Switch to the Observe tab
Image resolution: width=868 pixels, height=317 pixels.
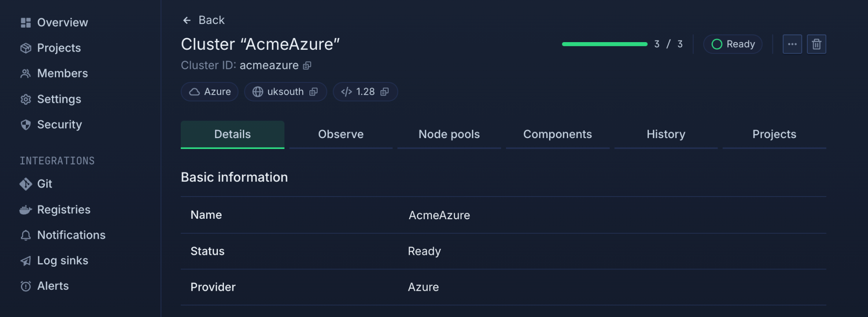click(x=341, y=134)
